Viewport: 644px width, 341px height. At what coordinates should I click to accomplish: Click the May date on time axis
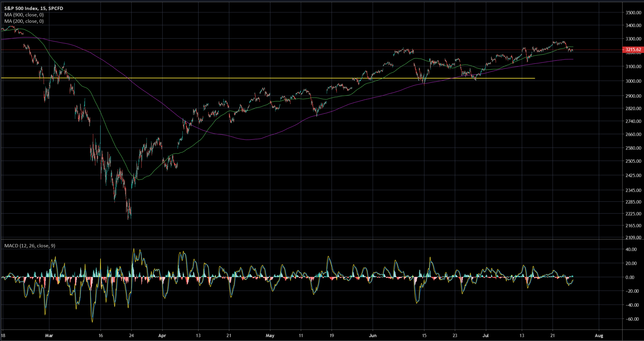coord(270,335)
